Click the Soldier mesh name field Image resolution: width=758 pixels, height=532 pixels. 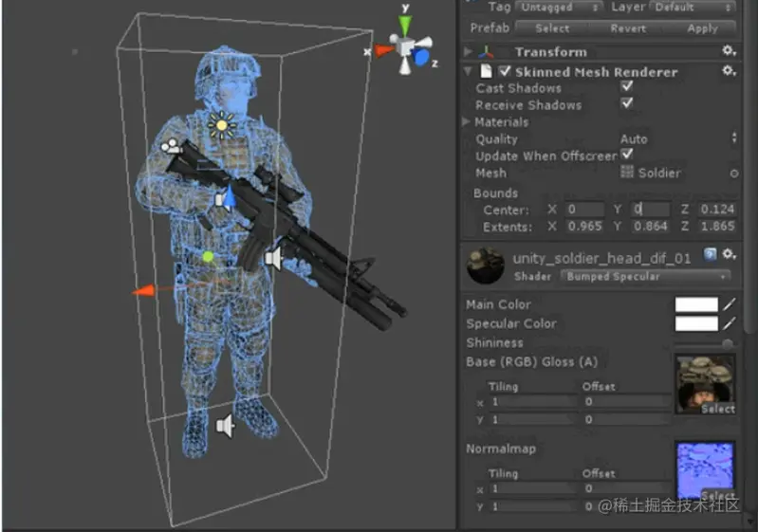pyautogui.click(x=674, y=173)
